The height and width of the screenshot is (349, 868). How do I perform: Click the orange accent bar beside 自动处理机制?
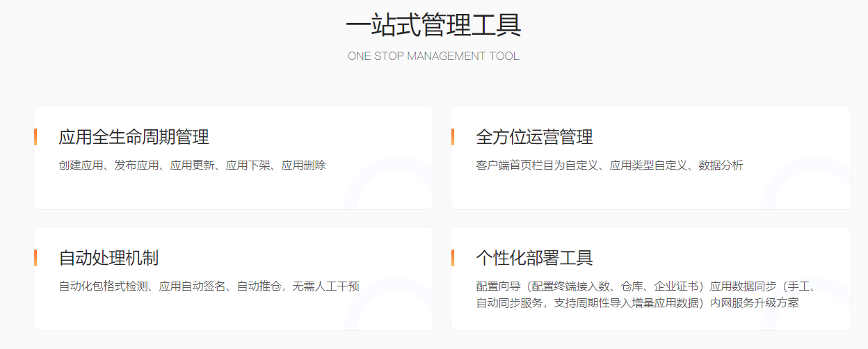35,258
